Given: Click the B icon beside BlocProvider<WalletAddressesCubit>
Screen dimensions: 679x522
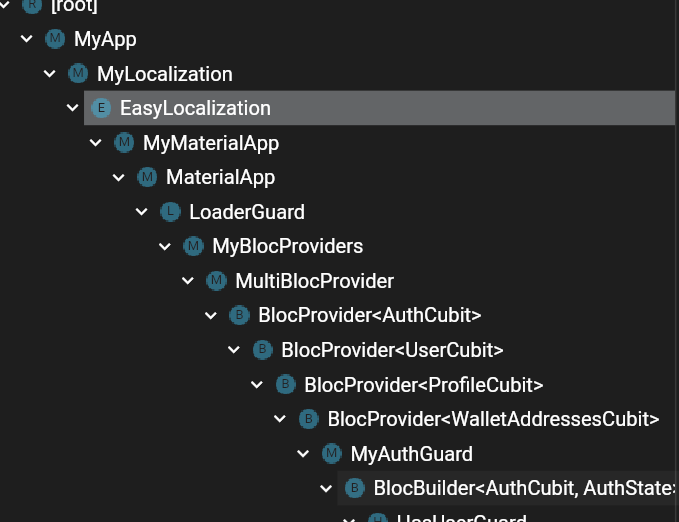Looking at the screenshot, I should (309, 419).
